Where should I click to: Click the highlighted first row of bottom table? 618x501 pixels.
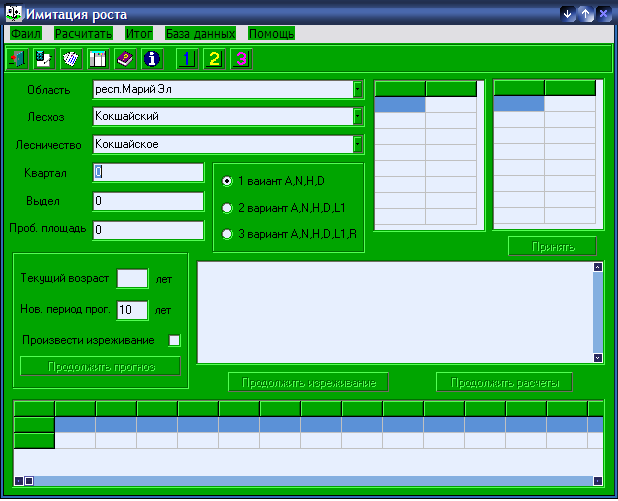[329, 425]
